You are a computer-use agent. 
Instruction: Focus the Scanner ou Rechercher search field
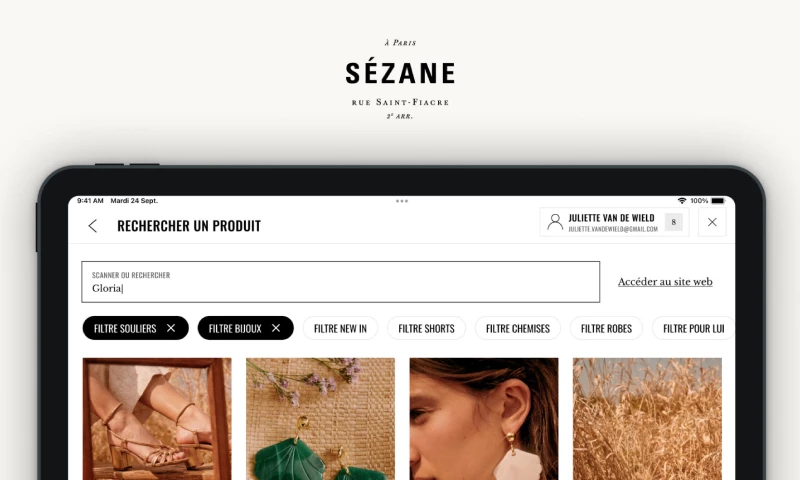click(340, 282)
